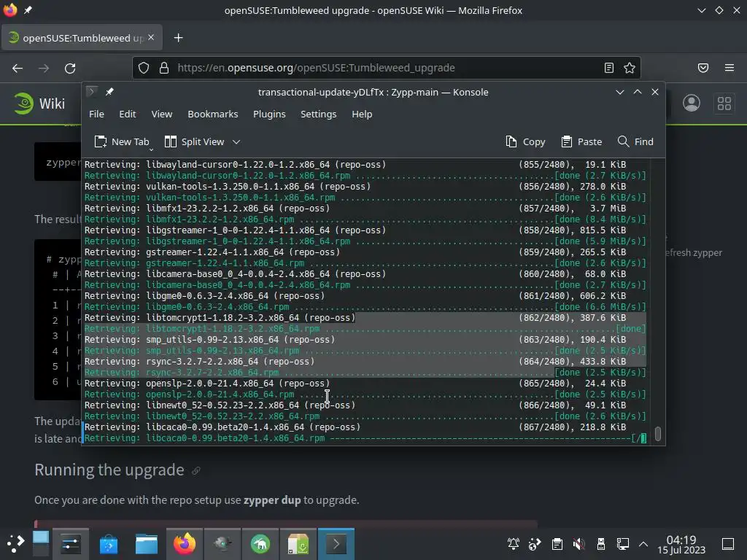Click the Konsole window menu icon in title bar
Image resolution: width=747 pixels, height=560 pixels.
(91, 91)
